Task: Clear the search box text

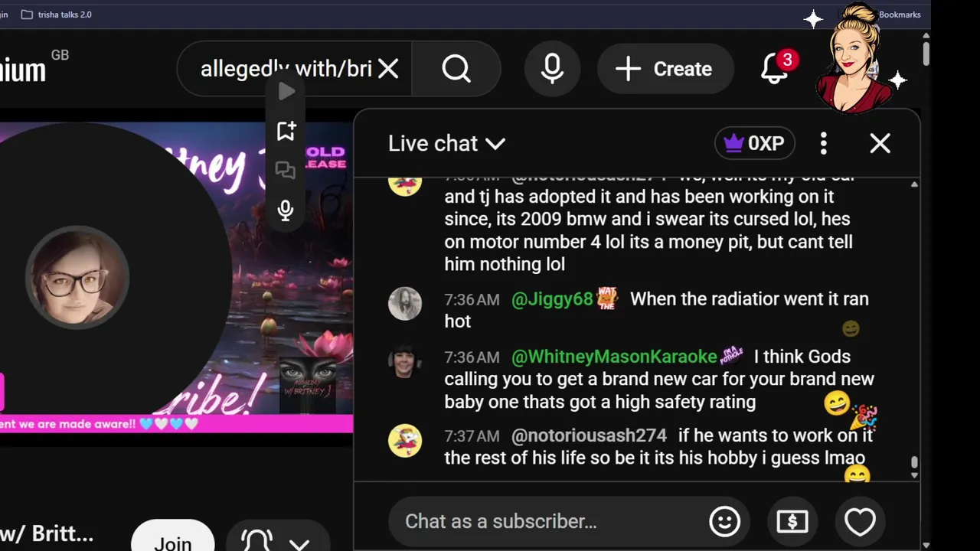Action: (388, 69)
